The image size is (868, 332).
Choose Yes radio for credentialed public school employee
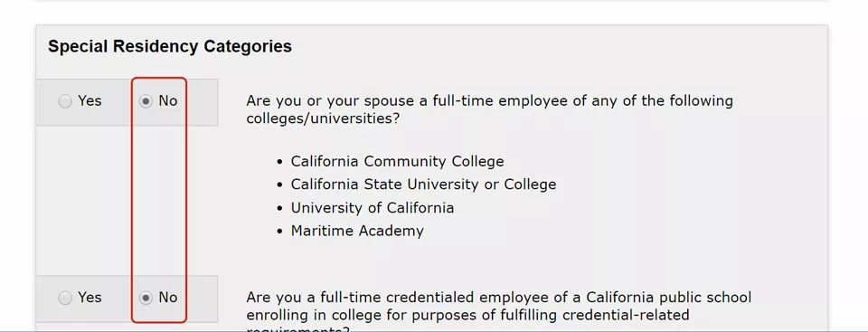click(65, 299)
